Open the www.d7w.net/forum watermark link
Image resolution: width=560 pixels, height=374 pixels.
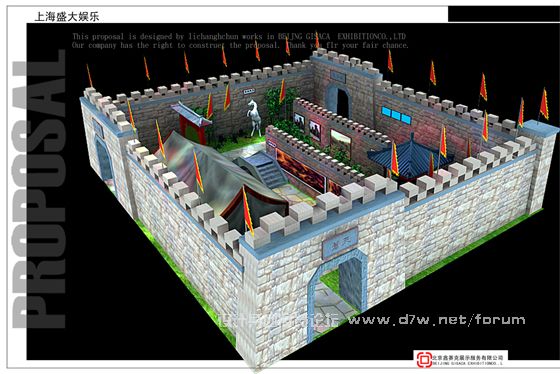(x=437, y=319)
